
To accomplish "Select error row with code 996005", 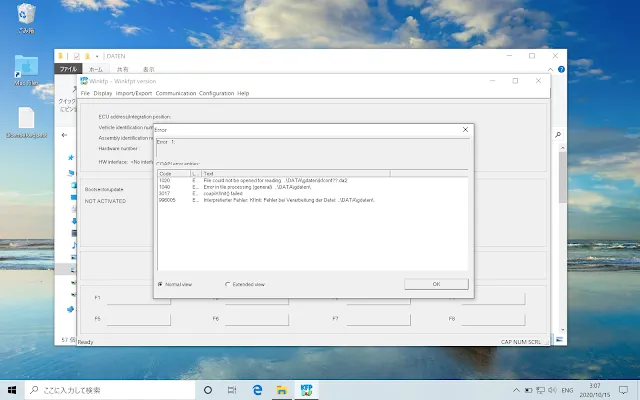I will pos(312,200).
